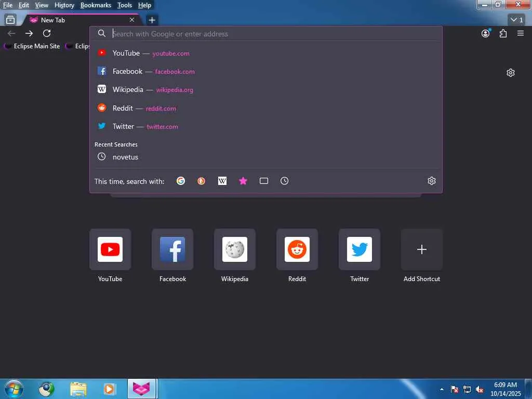
Task: Close the New Tab tab
Action: click(x=131, y=20)
